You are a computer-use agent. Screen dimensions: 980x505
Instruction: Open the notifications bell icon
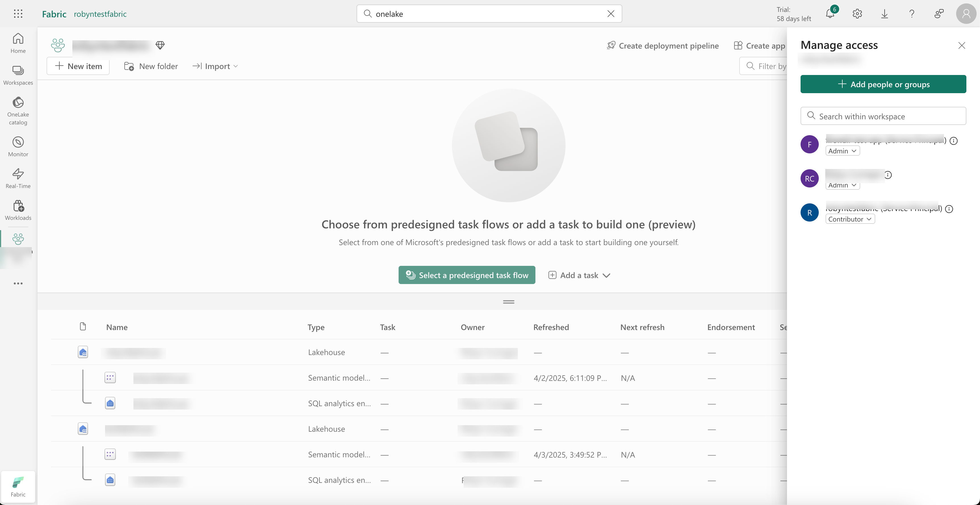(x=830, y=14)
